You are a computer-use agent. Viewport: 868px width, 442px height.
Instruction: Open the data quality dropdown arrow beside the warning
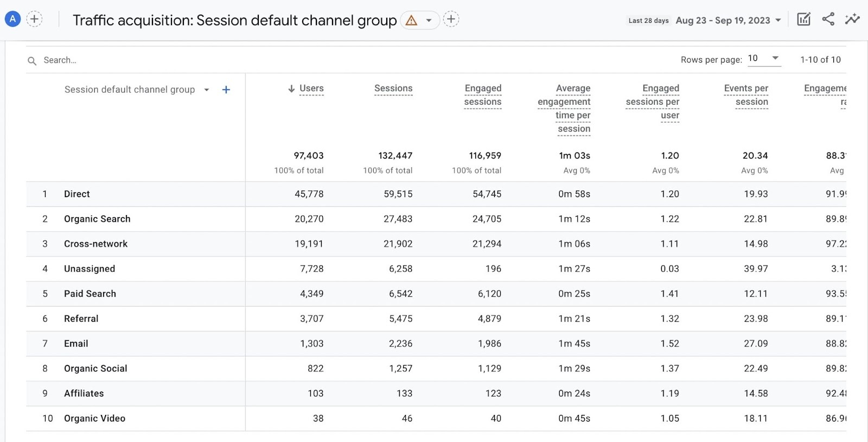429,21
